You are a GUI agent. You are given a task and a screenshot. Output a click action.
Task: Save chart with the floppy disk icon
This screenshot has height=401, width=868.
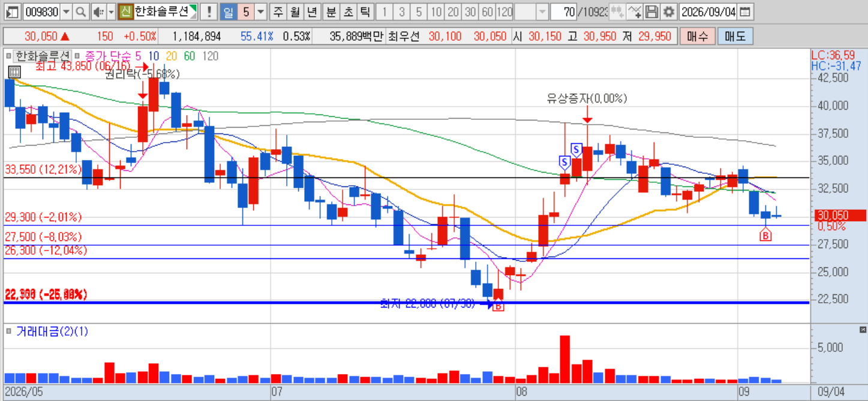pyautogui.click(x=651, y=11)
